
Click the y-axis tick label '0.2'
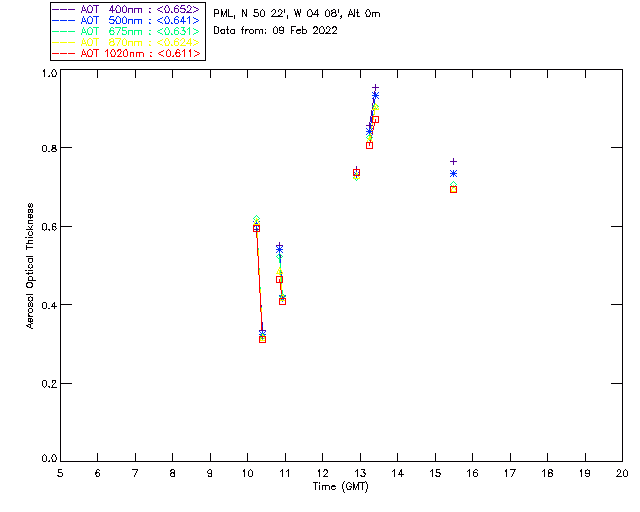click(49, 384)
